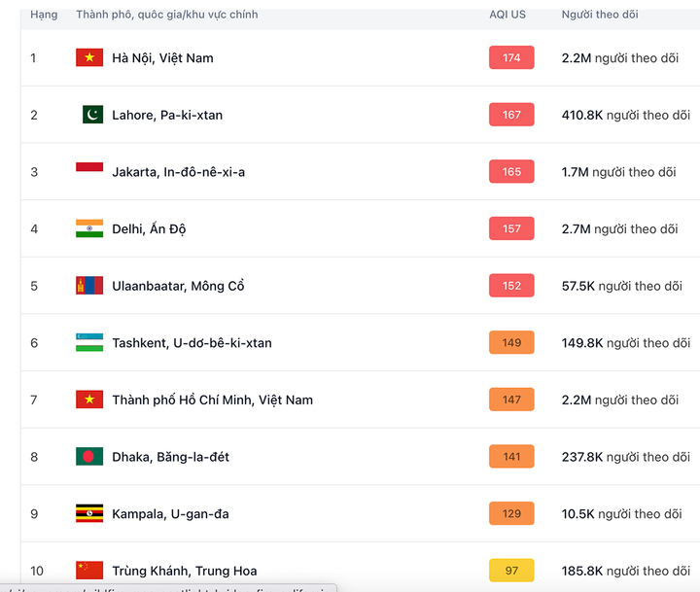The width and height of the screenshot is (700, 592).
Task: Click the China flag beside Trùng Khánh
Action: 89,570
